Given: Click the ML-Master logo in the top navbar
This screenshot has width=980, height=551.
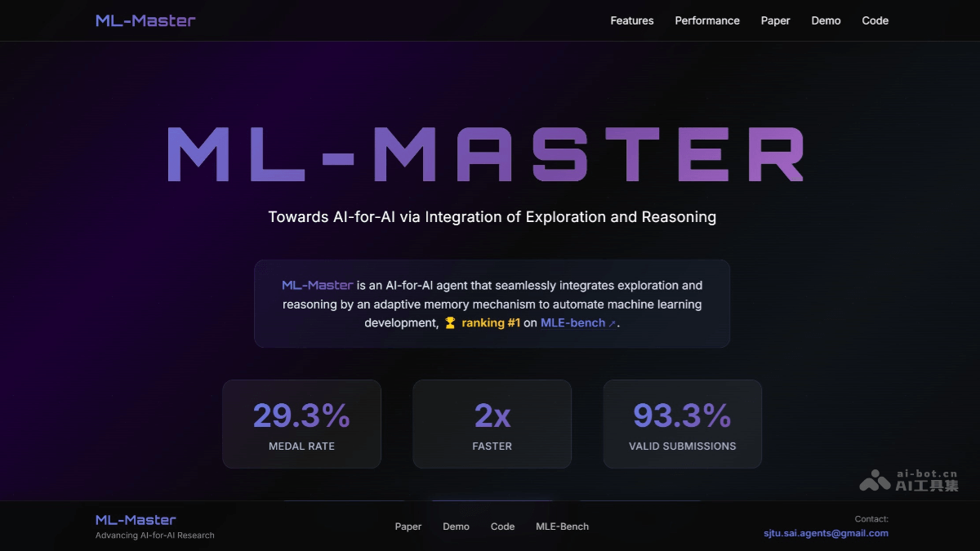Looking at the screenshot, I should point(145,20).
